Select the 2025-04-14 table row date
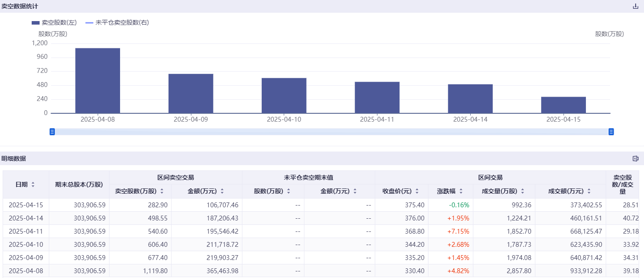Viewport: 644px width, 278px height. (x=26, y=218)
